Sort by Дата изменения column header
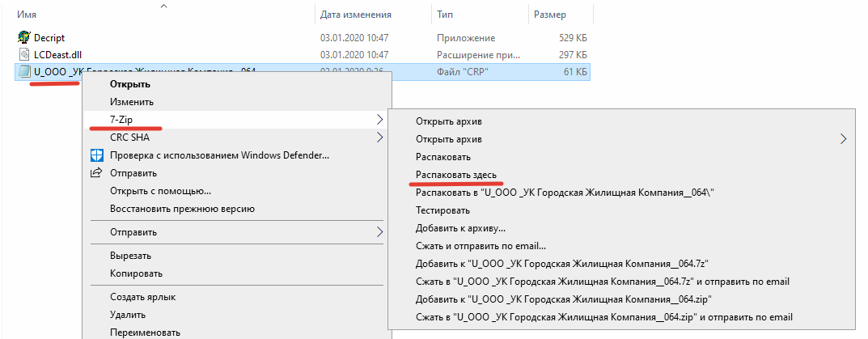 coord(355,15)
